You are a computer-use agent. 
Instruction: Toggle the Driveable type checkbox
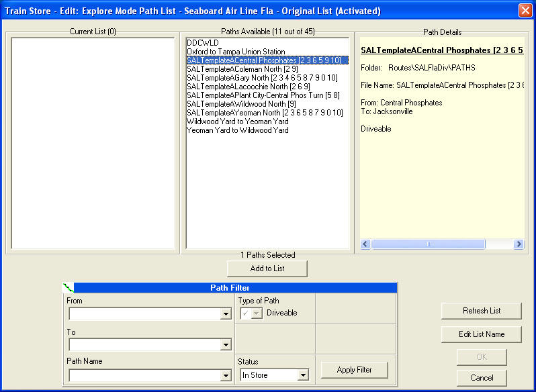tap(245, 313)
